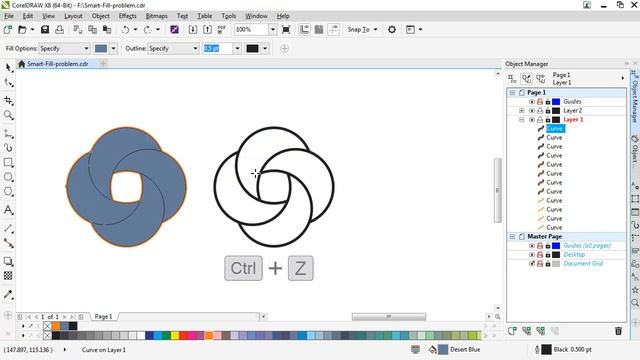Select Page 1 node in Object Manager

point(536,93)
